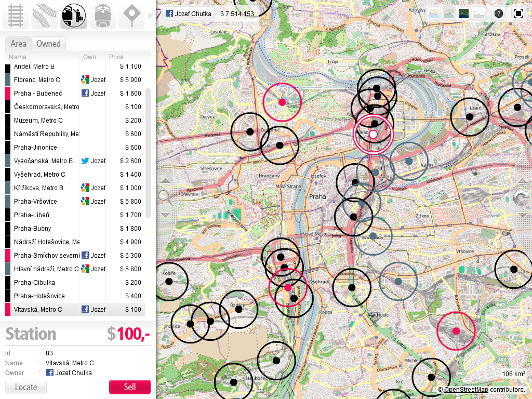This screenshot has width=532, height=399.
Task: Select the blank white map layer
Action: pos(478,14)
